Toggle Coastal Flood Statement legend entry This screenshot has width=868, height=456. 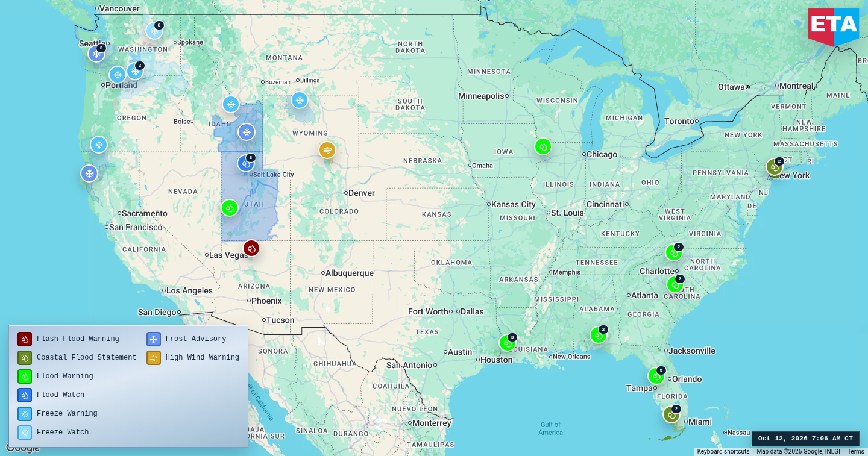(x=77, y=358)
